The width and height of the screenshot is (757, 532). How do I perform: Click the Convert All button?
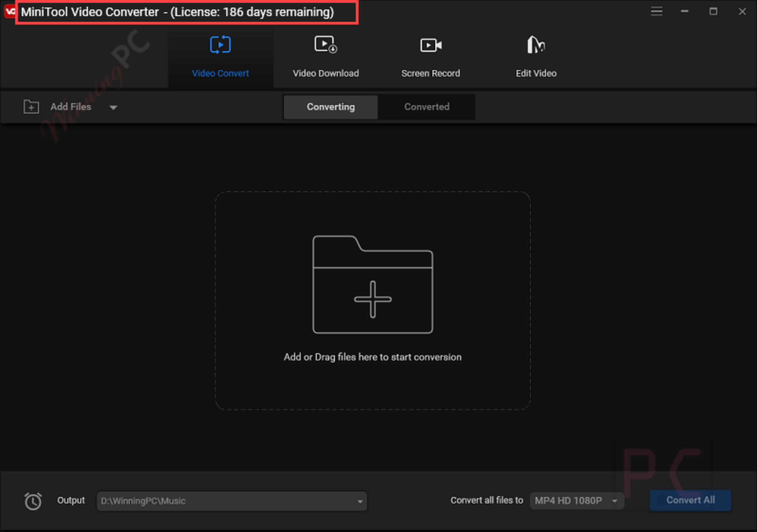point(689,500)
